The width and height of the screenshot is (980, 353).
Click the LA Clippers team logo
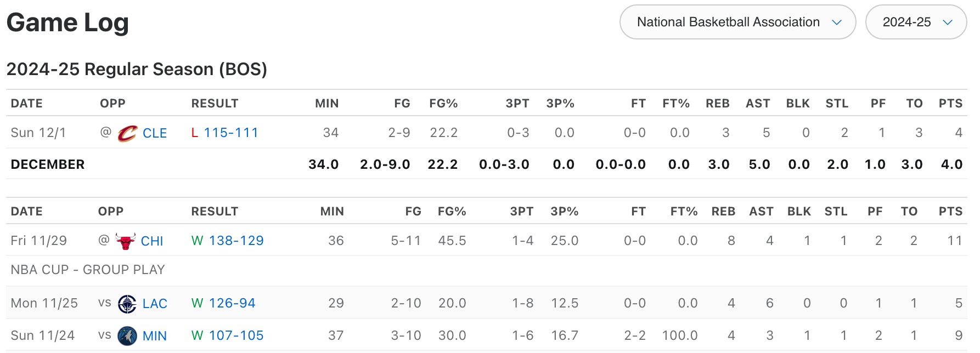(127, 304)
